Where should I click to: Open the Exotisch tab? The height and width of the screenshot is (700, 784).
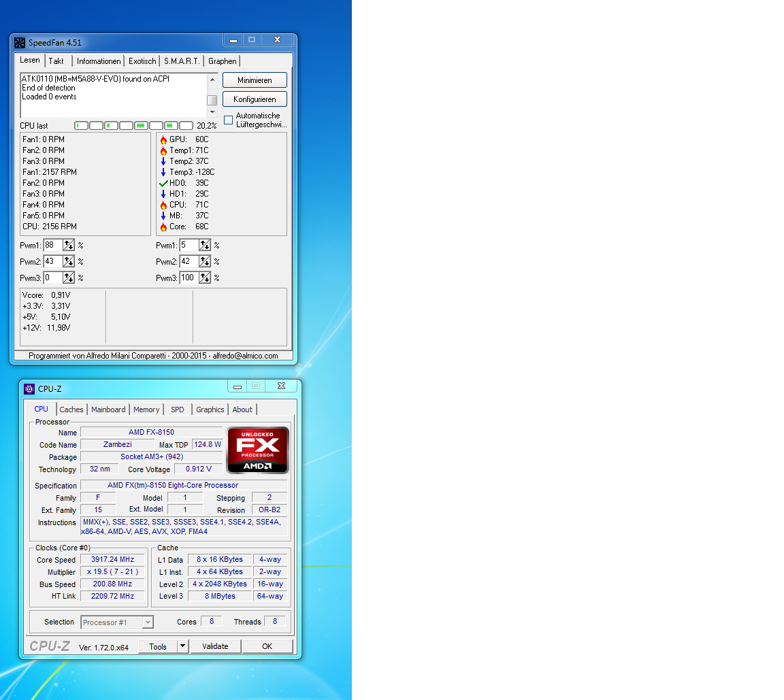[x=142, y=61]
